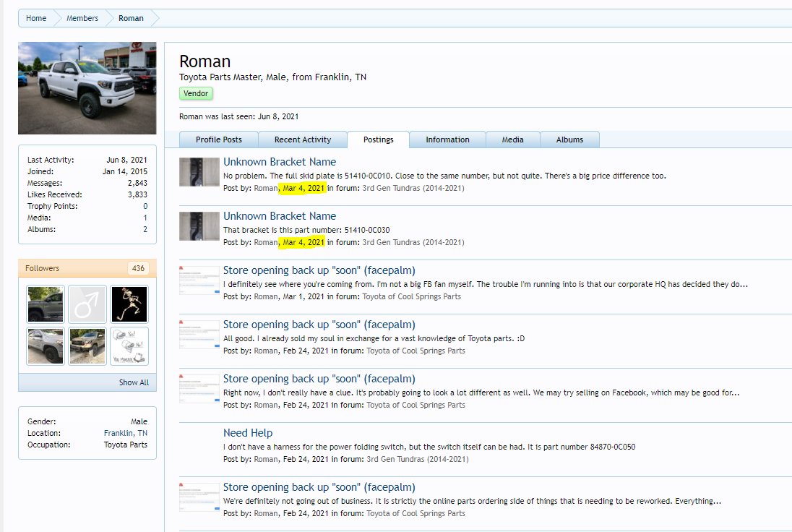Click Roman author link in first post

point(266,188)
